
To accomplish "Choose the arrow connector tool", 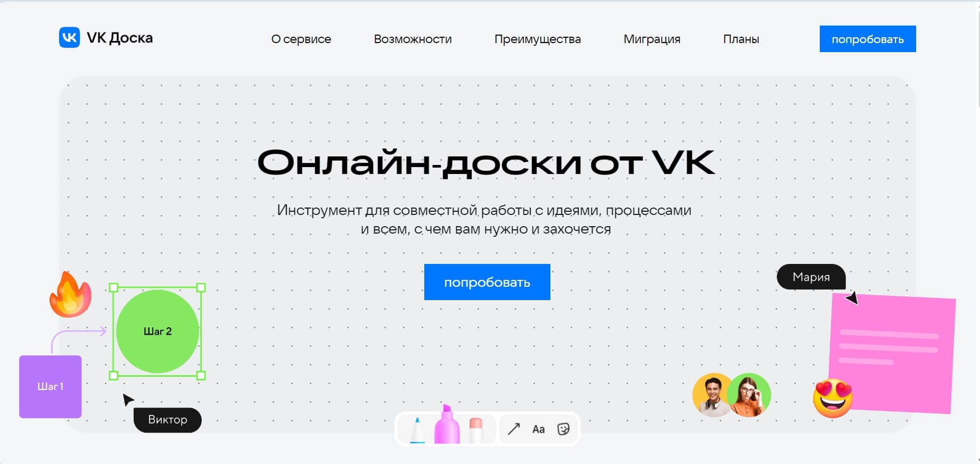I will click(514, 429).
